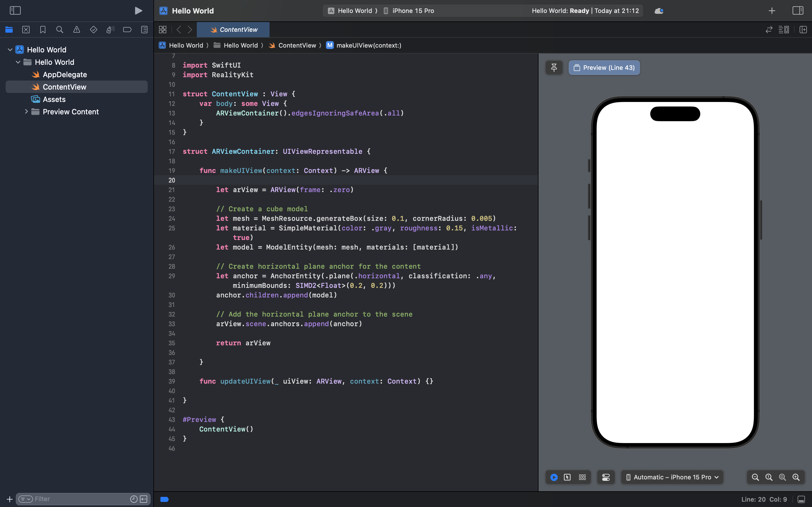
Task: Open the canvas Device Settings icon
Action: click(606, 477)
